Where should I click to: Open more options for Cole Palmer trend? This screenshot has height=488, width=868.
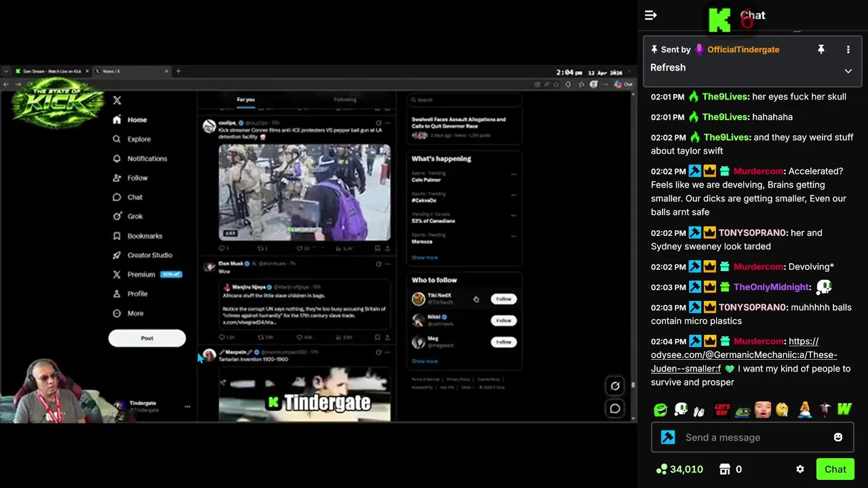point(513,175)
